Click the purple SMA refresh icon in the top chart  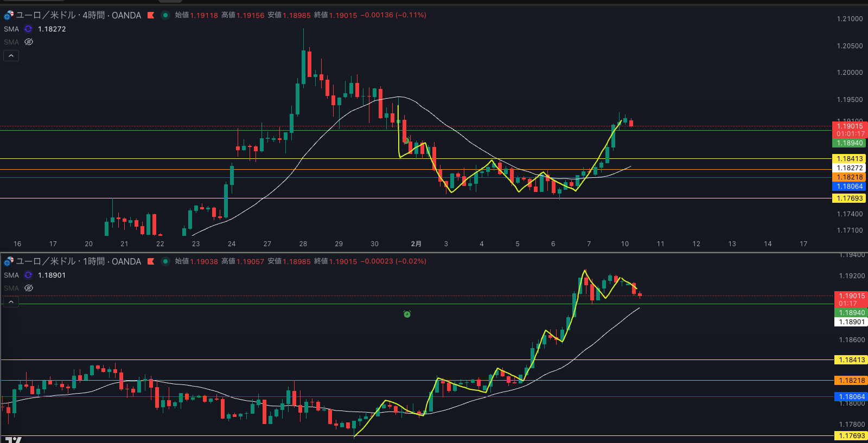tap(28, 29)
